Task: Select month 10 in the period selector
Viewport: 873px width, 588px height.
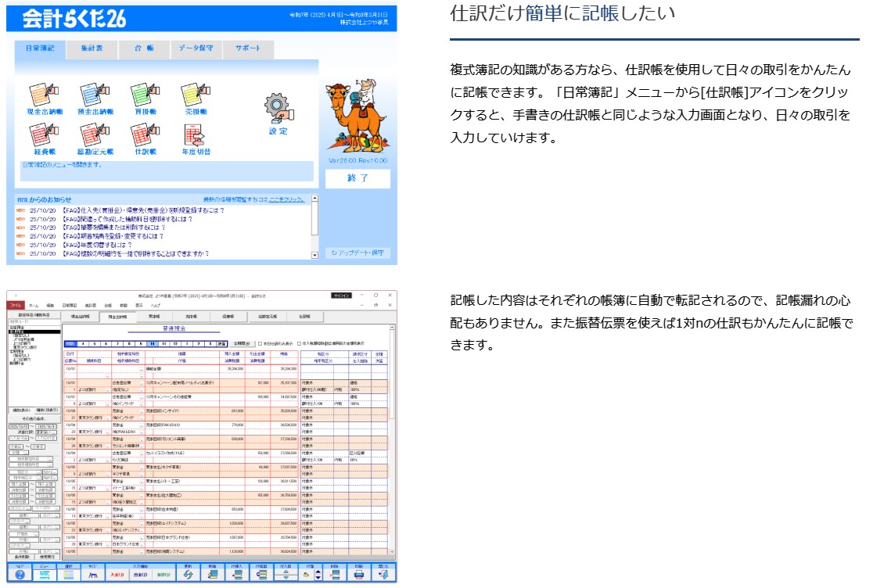Action: tap(153, 342)
